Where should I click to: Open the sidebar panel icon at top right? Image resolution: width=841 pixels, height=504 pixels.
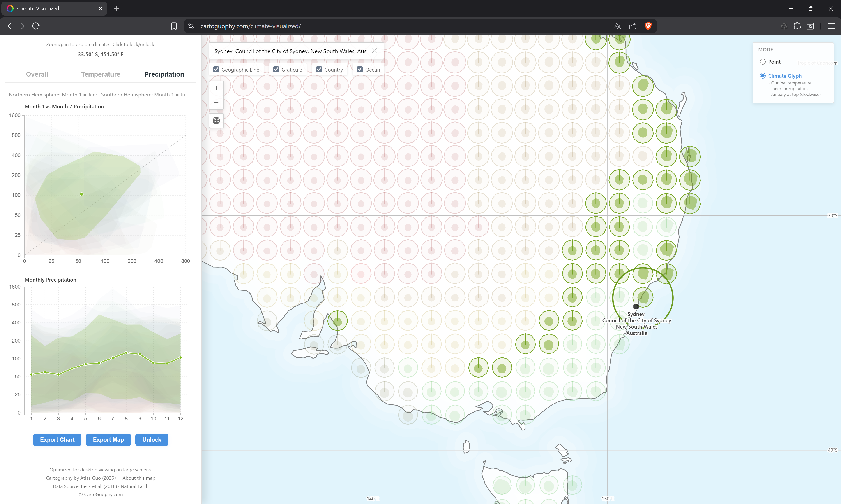click(x=811, y=26)
